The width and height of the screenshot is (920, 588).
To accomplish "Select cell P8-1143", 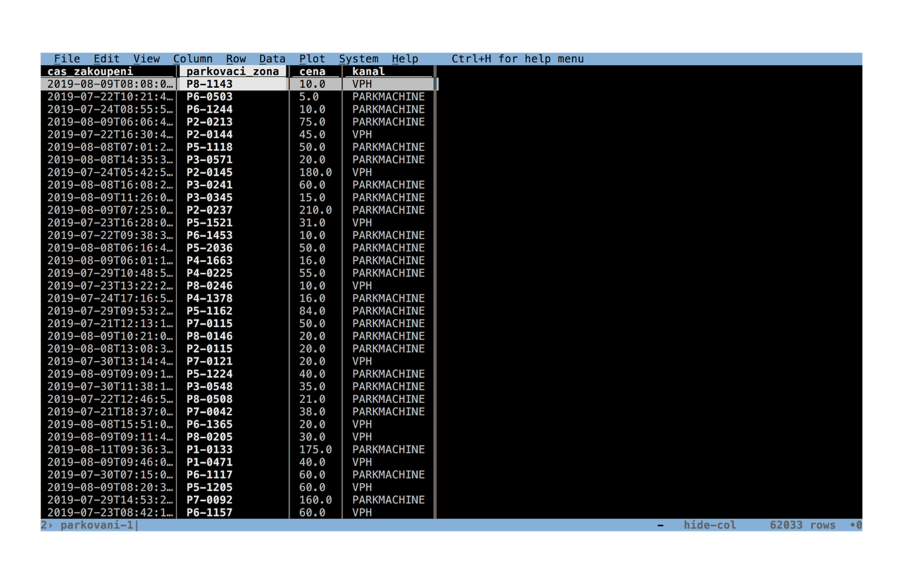I will pos(210,84).
